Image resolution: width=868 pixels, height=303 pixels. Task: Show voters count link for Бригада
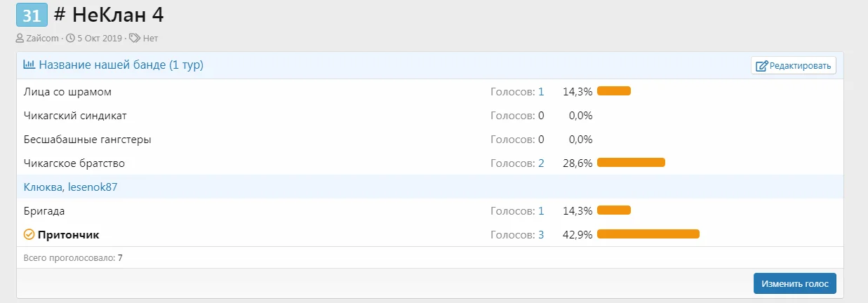coord(540,210)
